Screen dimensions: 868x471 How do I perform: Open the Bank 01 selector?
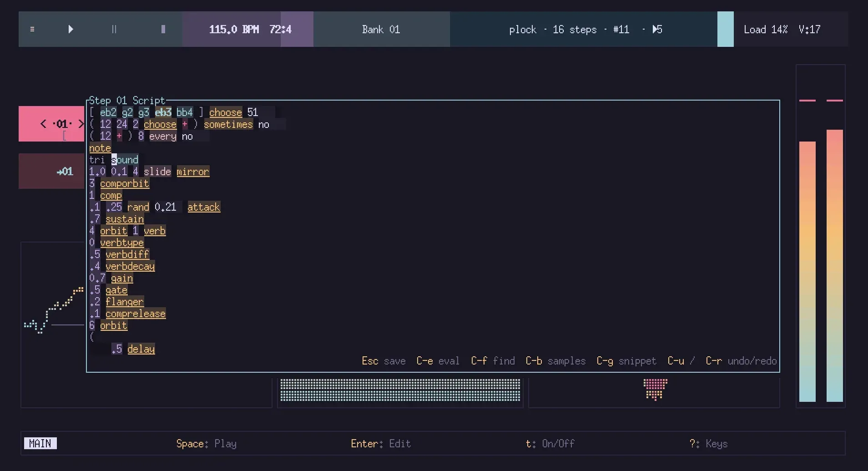(x=381, y=30)
